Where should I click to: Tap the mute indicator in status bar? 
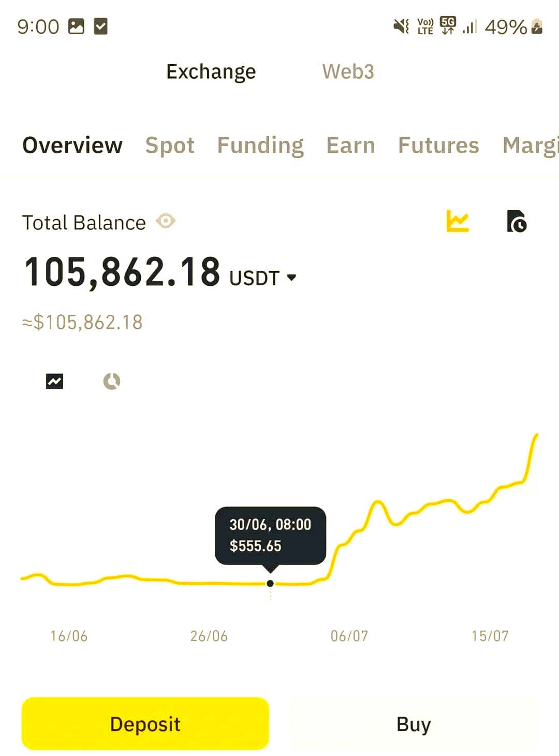(401, 26)
